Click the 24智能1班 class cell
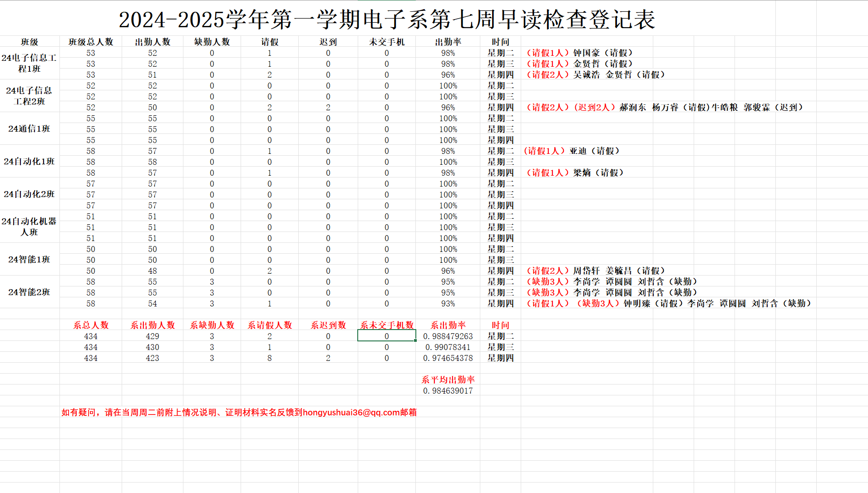The height and width of the screenshot is (493, 868). [30, 260]
